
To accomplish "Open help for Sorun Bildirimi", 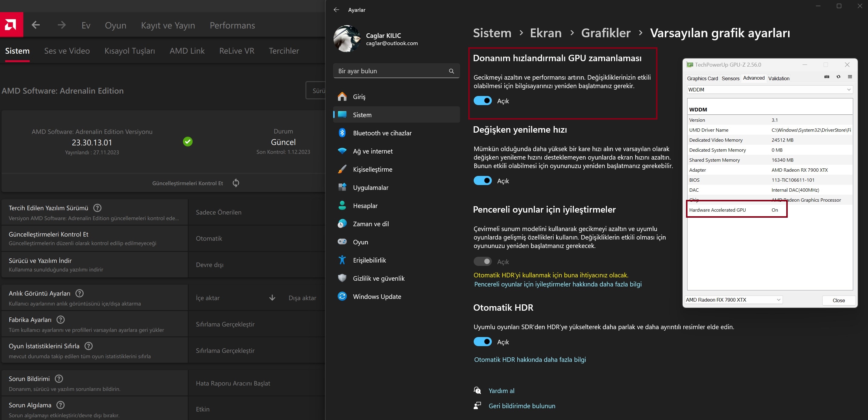I will [59, 379].
